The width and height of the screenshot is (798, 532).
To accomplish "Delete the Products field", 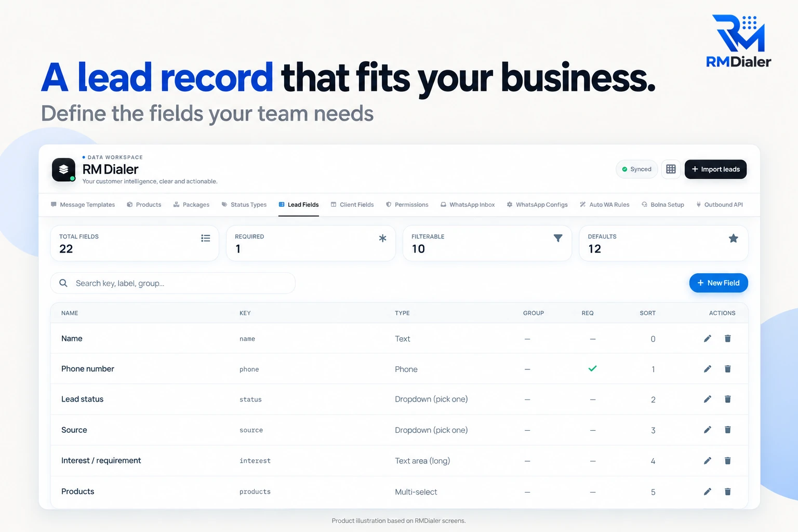I will [x=727, y=491].
